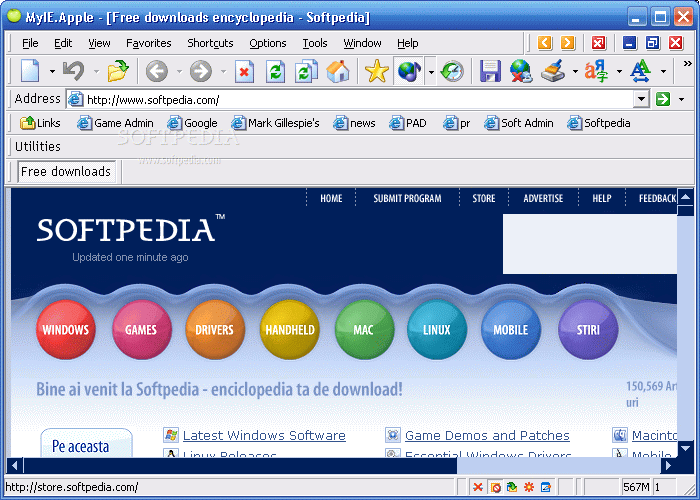700x500 pixels.
Task: Go back with the left arrow button
Action: 157,71
